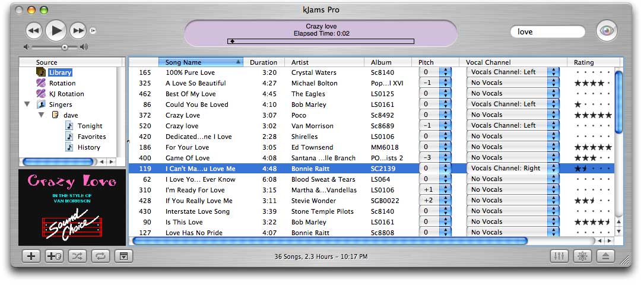Collapse the dave singer triangle
This screenshot has height=285, width=644.
pos(41,115)
